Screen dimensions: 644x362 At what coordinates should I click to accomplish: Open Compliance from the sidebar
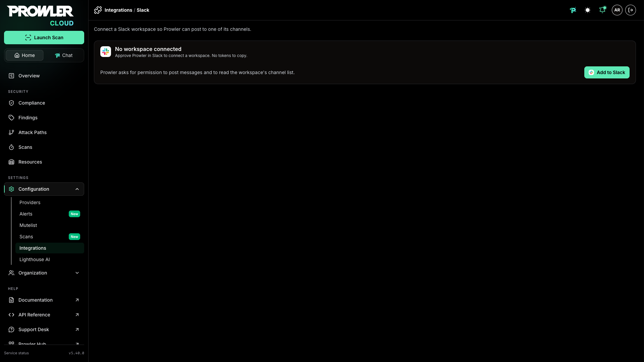[x=44, y=103]
